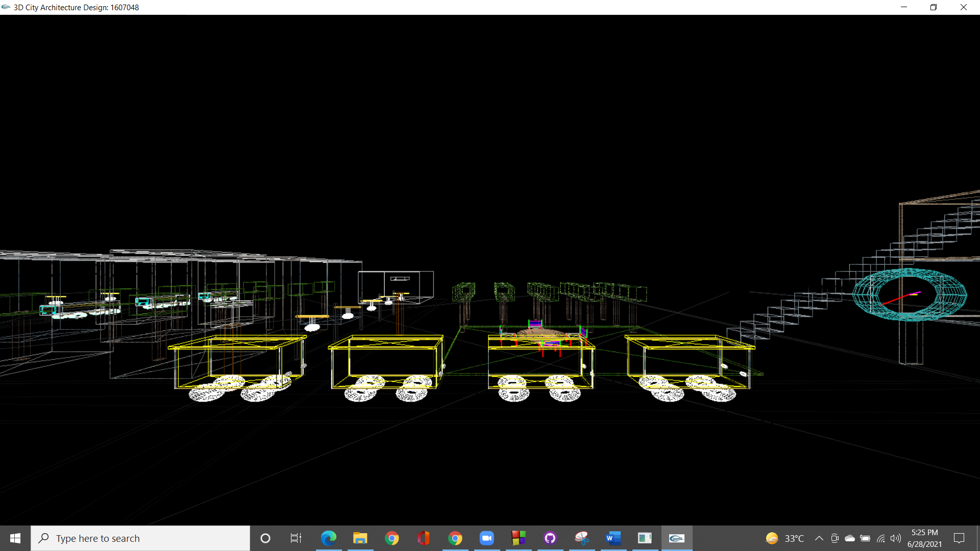Open the OneDrive cloud tray icon

850,538
